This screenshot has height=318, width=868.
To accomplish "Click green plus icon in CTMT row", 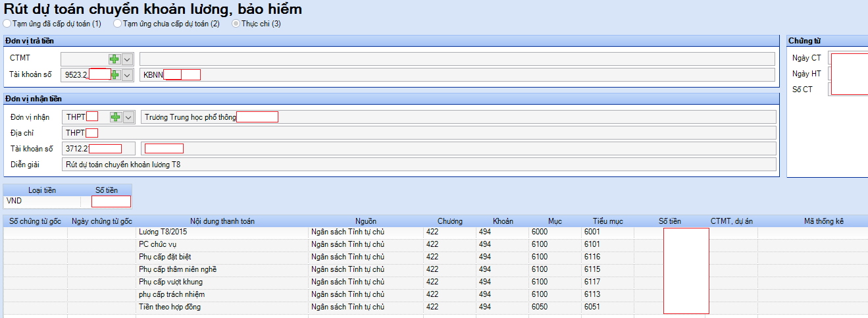I will point(115,59).
